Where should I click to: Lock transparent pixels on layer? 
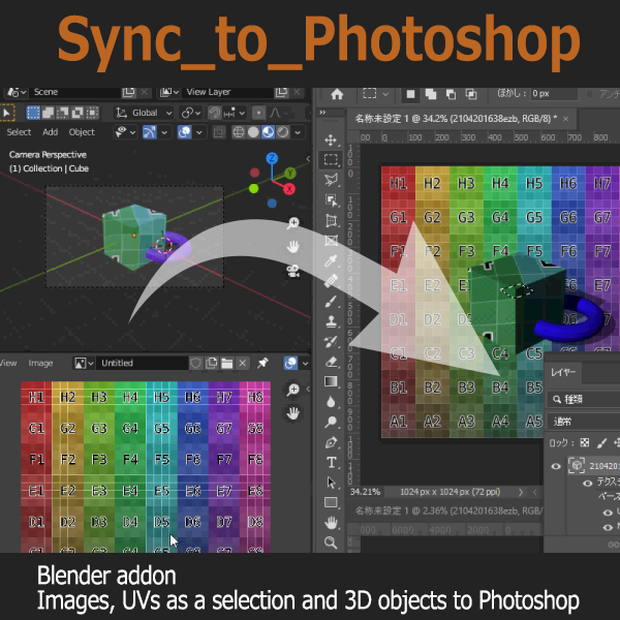[584, 443]
